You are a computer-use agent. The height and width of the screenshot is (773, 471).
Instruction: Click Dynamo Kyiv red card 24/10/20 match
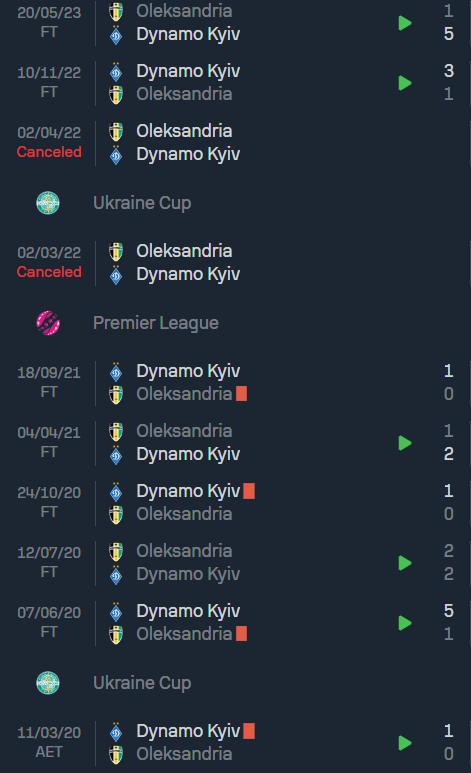point(249,491)
